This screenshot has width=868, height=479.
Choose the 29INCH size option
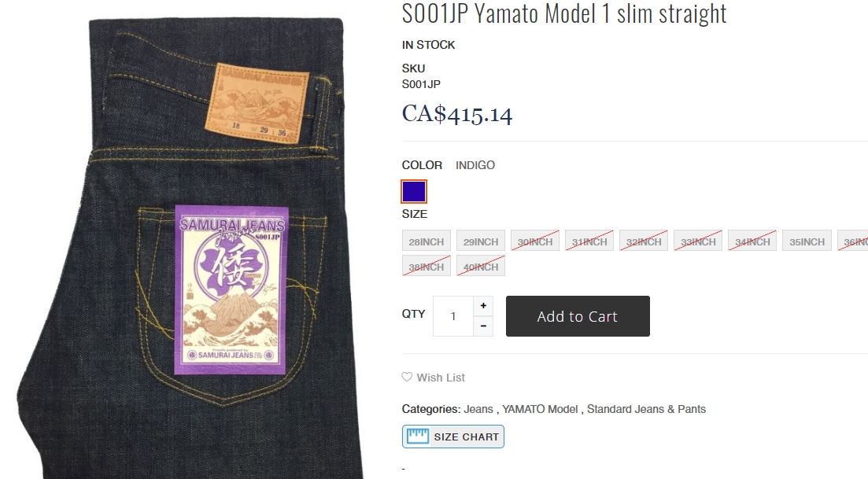tap(481, 241)
